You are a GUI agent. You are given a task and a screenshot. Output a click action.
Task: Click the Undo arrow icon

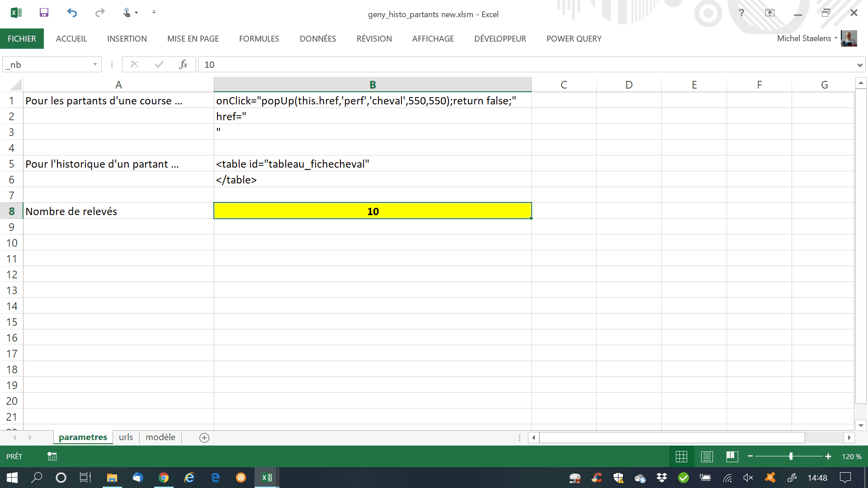[72, 13]
